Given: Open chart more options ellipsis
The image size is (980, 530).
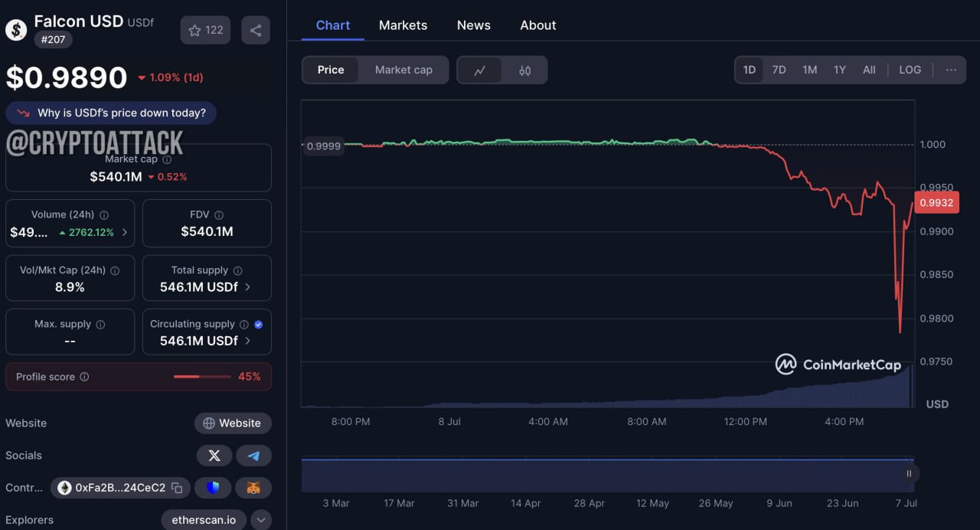Looking at the screenshot, I should pyautogui.click(x=951, y=70).
